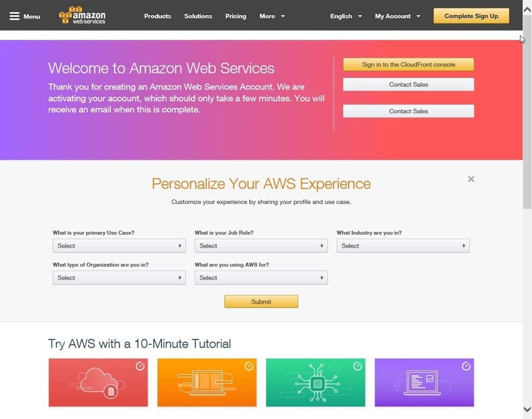Click the vertical scrollbar thumb
Viewport: 532px width, 419px height.
pos(527,112)
